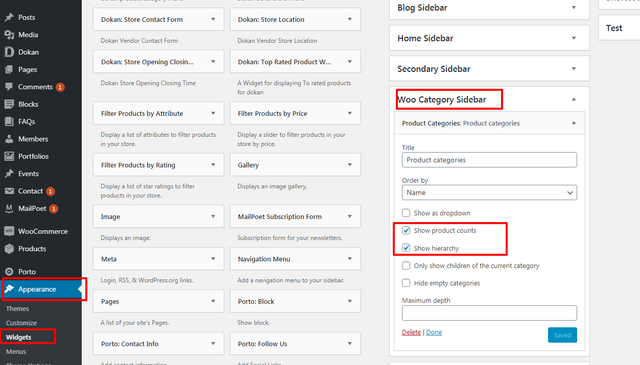Click the Posts pushpin icon
Viewport: 640px width, 365px height.
pos(9,18)
